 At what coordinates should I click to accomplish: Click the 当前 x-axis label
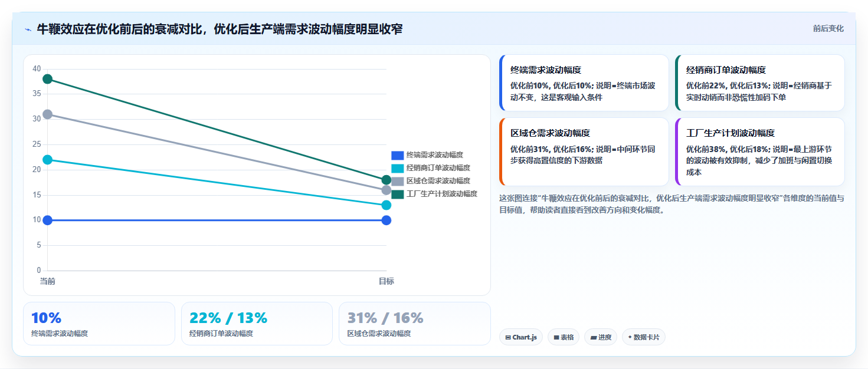click(48, 281)
